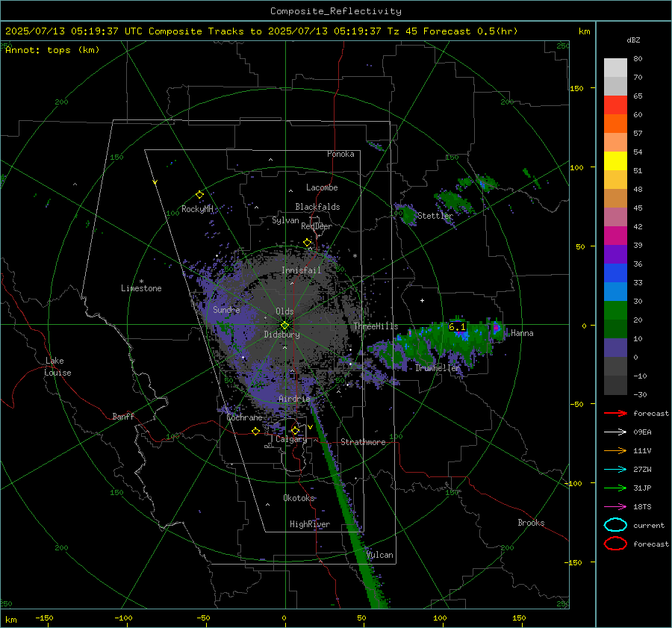Click the light gray top dBZ swatch near 80
Screen dimensions: 672x628
615,67
